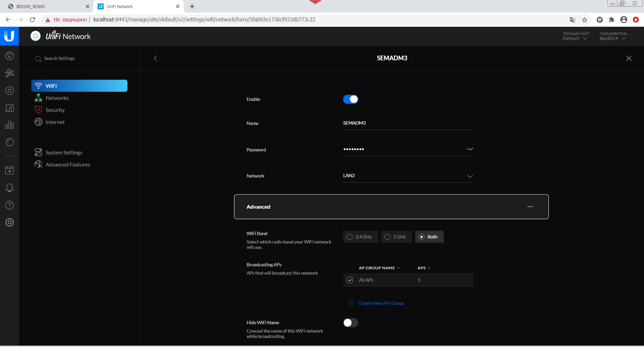Open the Network LAN2 dropdown
The image size is (644, 347).
[x=408, y=176]
